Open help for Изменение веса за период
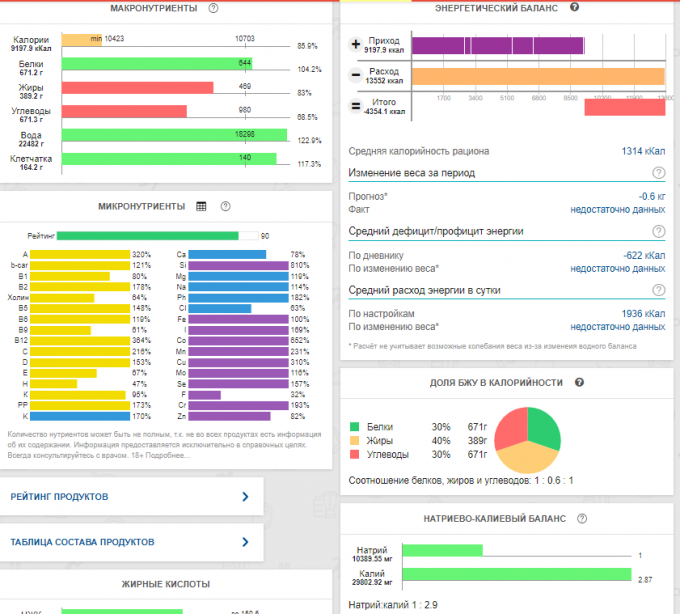The width and height of the screenshot is (680, 614). [658, 173]
